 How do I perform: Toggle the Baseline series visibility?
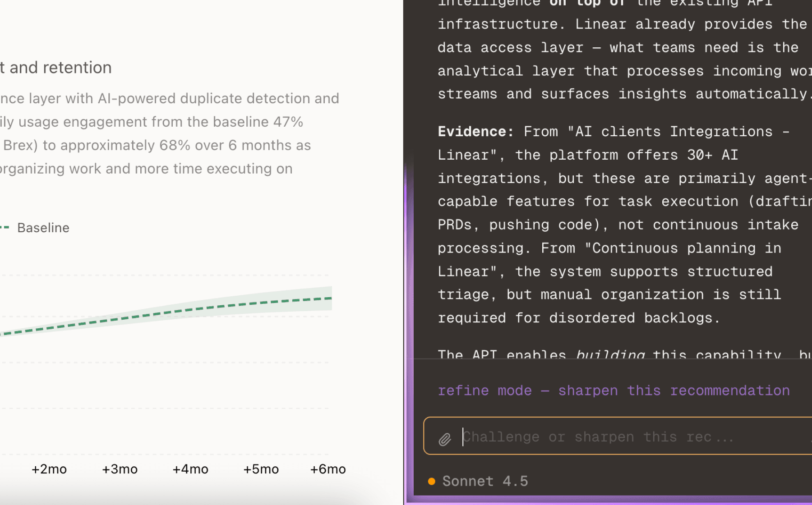[43, 228]
